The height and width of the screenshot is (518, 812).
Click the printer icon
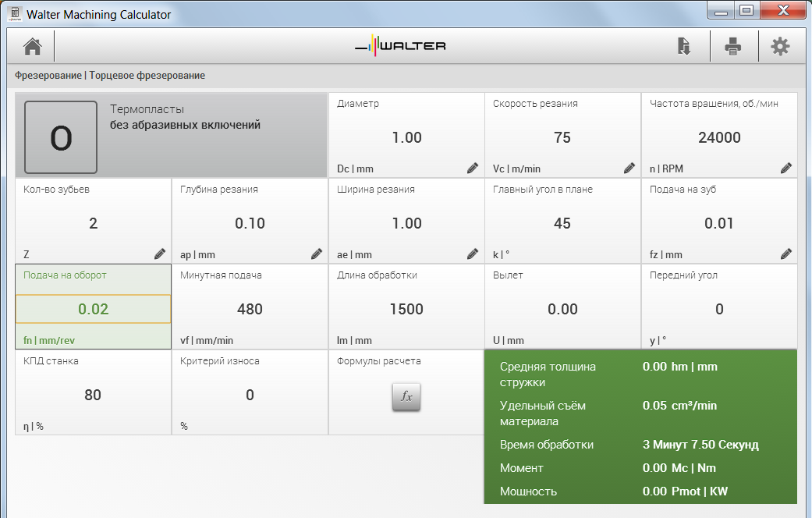point(732,47)
